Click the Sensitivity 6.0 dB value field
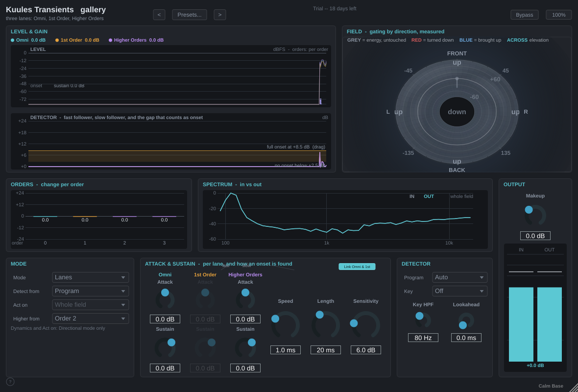Image resolution: width=578 pixels, height=392 pixels. (366, 350)
